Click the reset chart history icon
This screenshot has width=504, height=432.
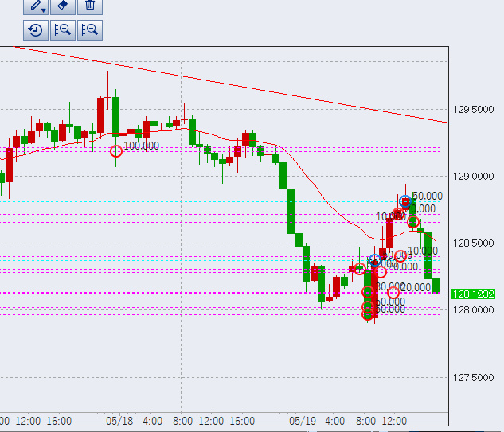tap(35, 30)
